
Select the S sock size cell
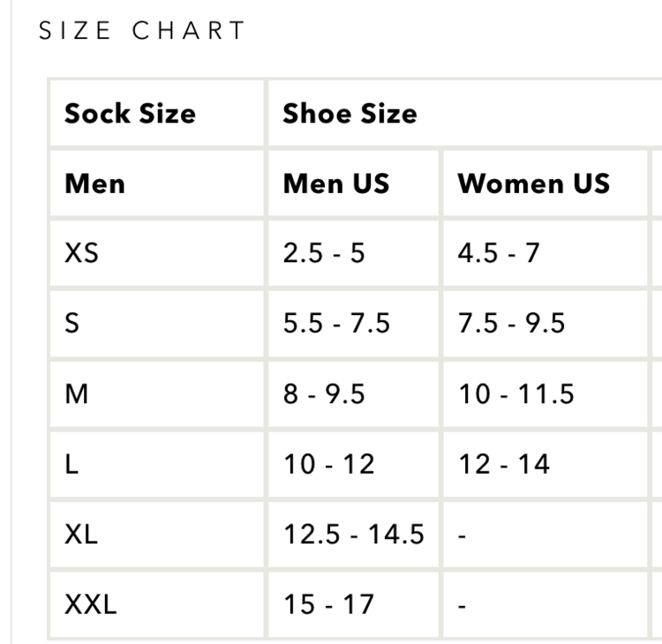point(72,323)
